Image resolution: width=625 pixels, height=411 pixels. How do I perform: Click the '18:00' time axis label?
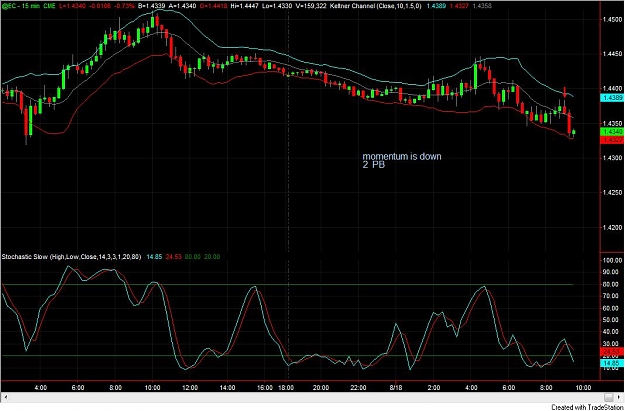click(286, 387)
